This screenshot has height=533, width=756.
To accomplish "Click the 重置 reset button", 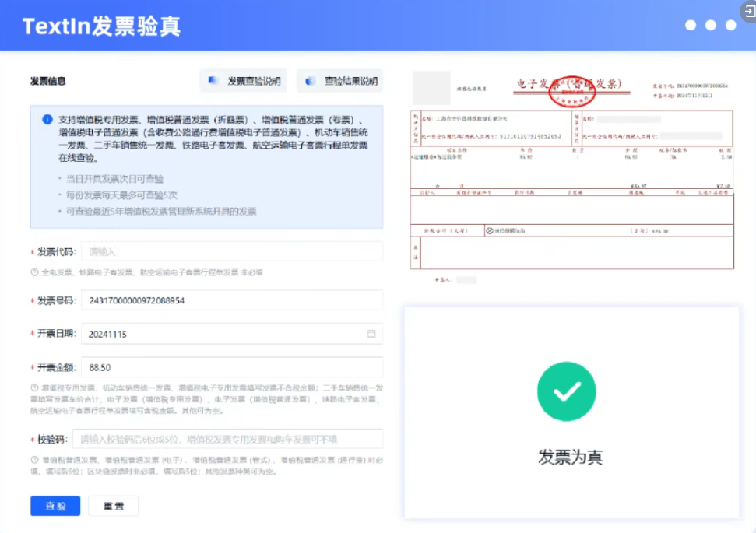I will pyautogui.click(x=114, y=506).
